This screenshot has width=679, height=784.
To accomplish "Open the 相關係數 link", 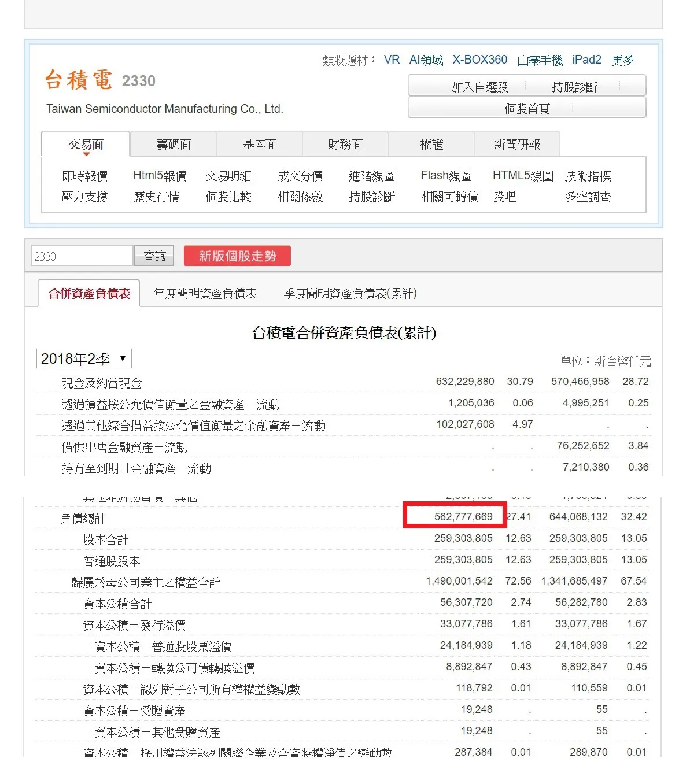I will coord(300,197).
